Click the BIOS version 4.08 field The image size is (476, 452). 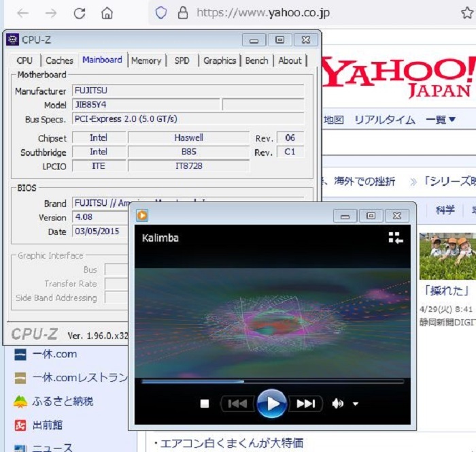pos(100,217)
